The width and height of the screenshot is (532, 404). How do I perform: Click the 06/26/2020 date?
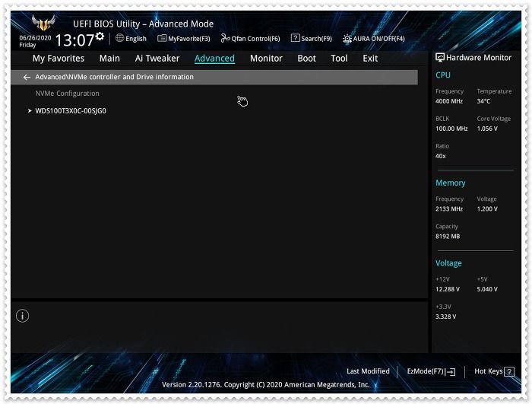[x=35, y=38]
